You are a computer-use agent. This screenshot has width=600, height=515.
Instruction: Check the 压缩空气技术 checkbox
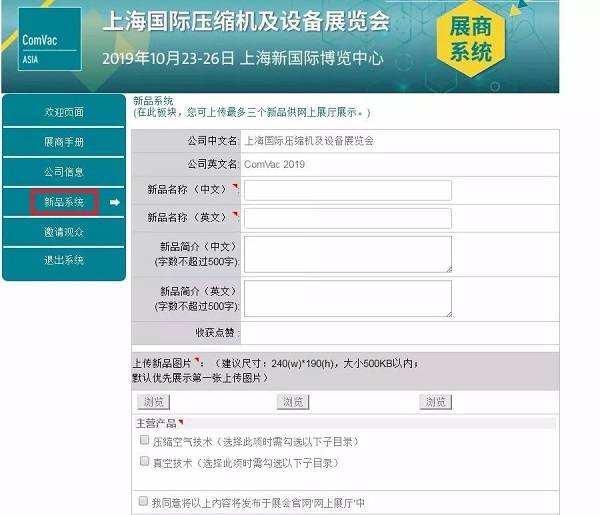tap(144, 440)
